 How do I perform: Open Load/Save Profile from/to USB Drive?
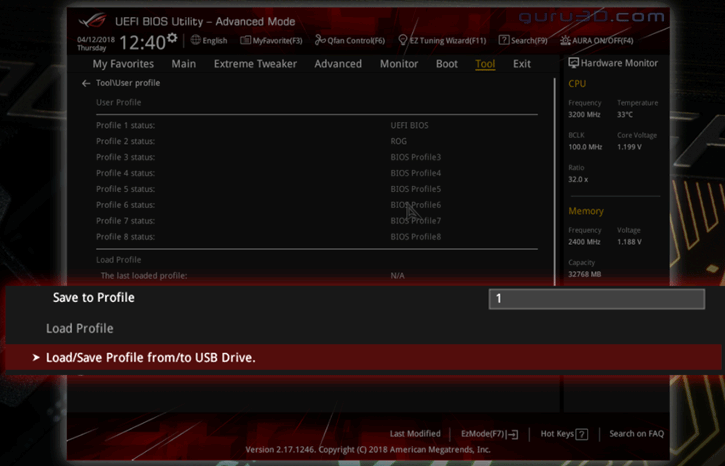coord(363,357)
